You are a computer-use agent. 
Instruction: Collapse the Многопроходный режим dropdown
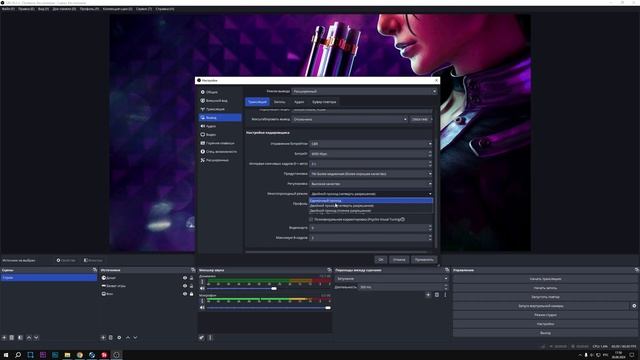pyautogui.click(x=371, y=194)
